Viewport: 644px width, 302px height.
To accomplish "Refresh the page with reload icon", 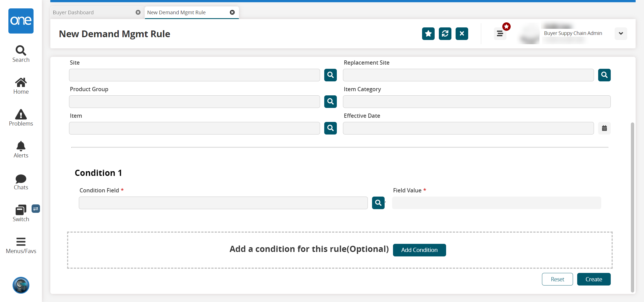I will 445,34.
